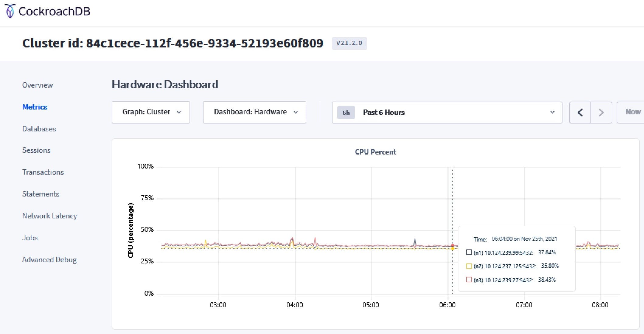Click the 6h time range badge

[x=346, y=113]
